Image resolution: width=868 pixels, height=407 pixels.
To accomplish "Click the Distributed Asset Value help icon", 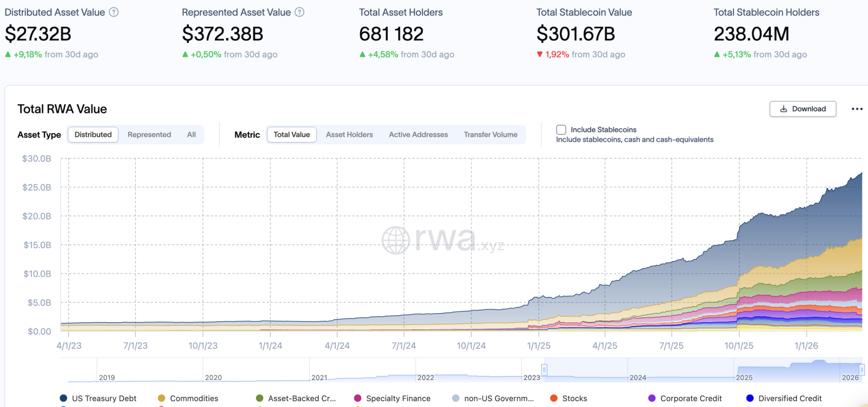I will pyautogui.click(x=114, y=12).
